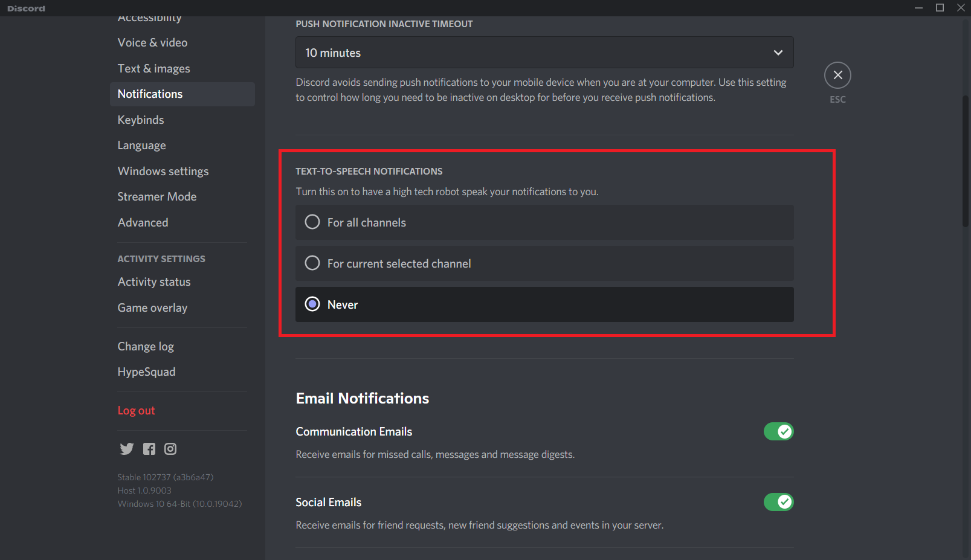Switch to Streamer Mode settings

point(156,196)
